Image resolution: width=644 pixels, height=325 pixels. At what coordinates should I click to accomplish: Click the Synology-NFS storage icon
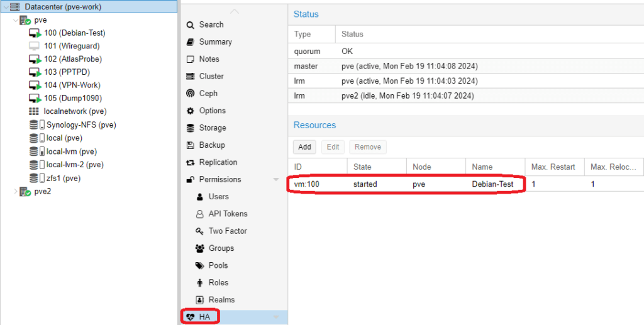pyautogui.click(x=37, y=124)
